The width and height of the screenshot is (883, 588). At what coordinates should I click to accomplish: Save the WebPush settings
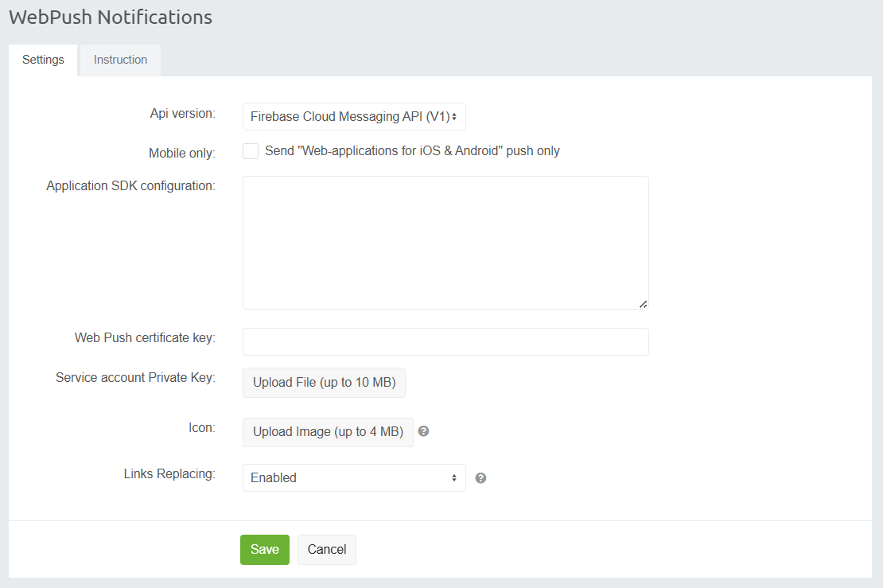point(264,550)
